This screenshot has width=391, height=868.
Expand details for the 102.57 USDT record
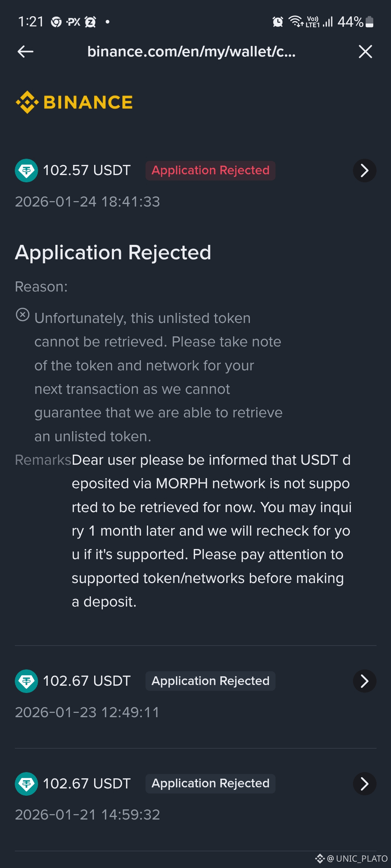point(365,170)
